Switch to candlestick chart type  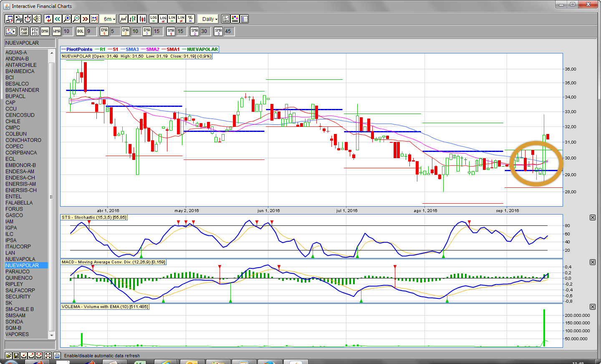point(142,19)
